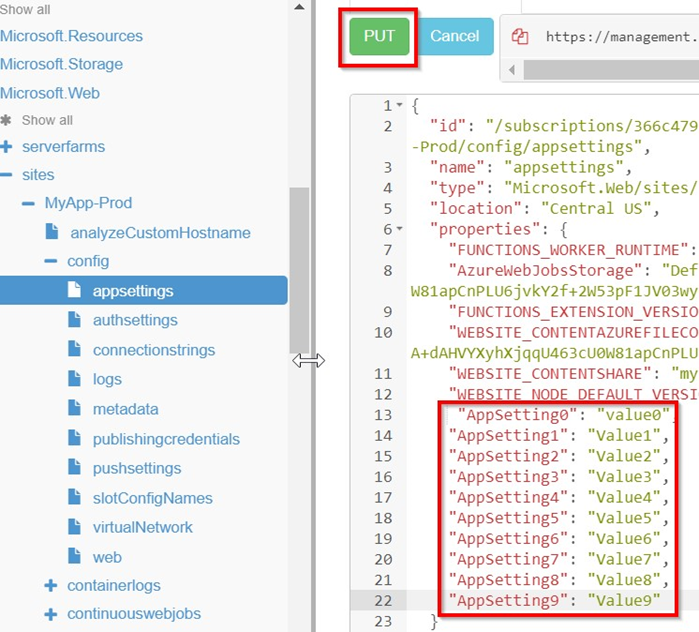The image size is (699, 632).
Task: Select the logs file icon
Action: 74,379
